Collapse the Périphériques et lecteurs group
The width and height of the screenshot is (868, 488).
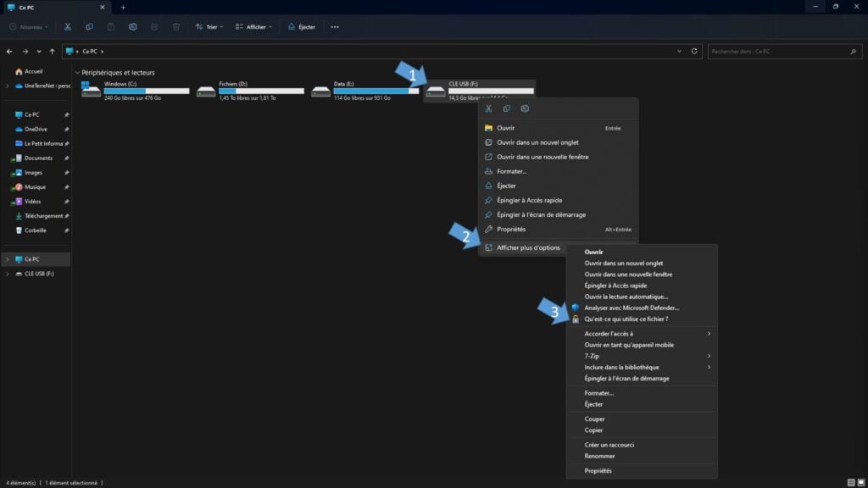(77, 73)
